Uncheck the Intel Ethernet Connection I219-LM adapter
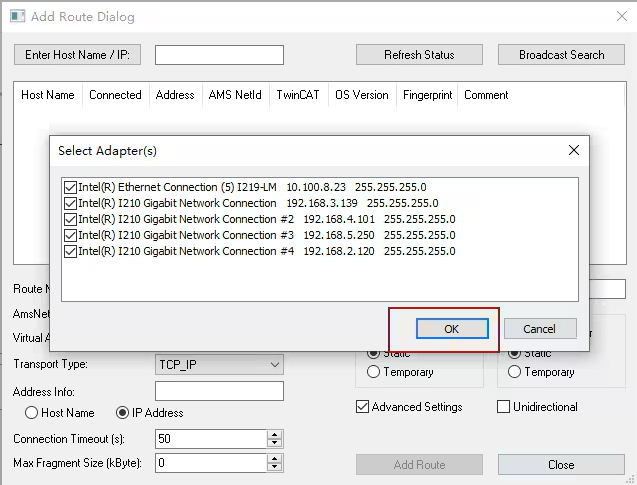The height and width of the screenshot is (485, 637). 70,187
